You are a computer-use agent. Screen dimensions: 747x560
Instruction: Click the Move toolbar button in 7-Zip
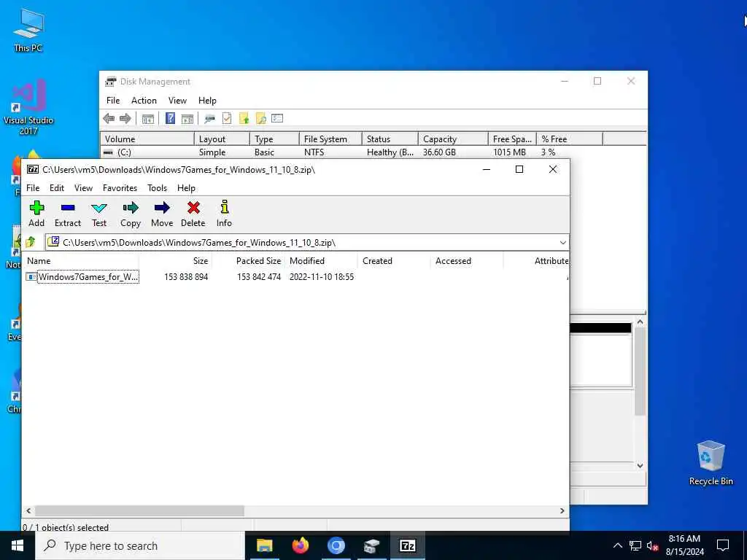click(x=162, y=214)
